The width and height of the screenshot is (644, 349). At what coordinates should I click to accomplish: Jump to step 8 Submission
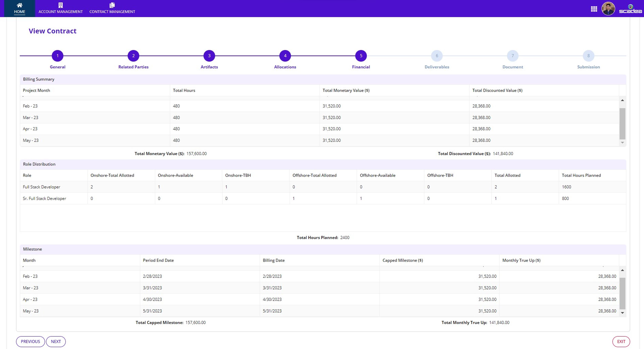pos(588,56)
